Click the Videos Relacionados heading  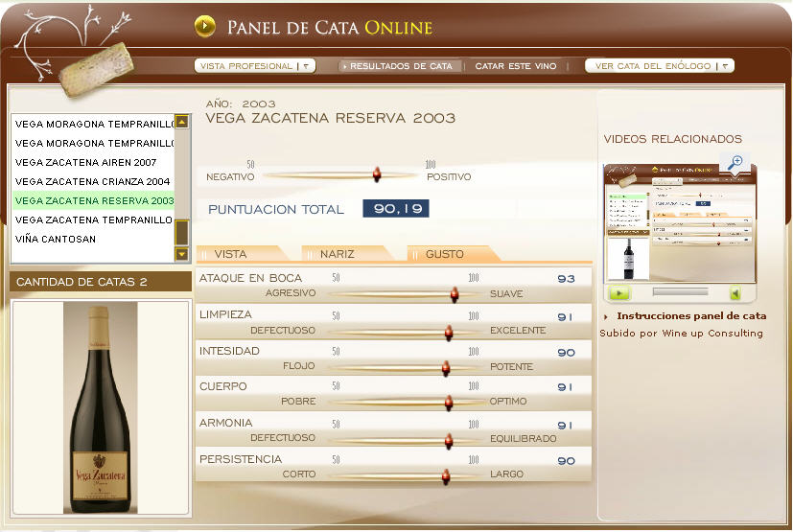click(x=672, y=139)
